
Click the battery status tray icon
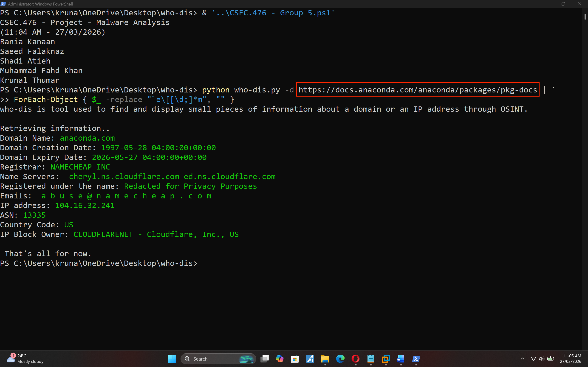(x=551, y=359)
